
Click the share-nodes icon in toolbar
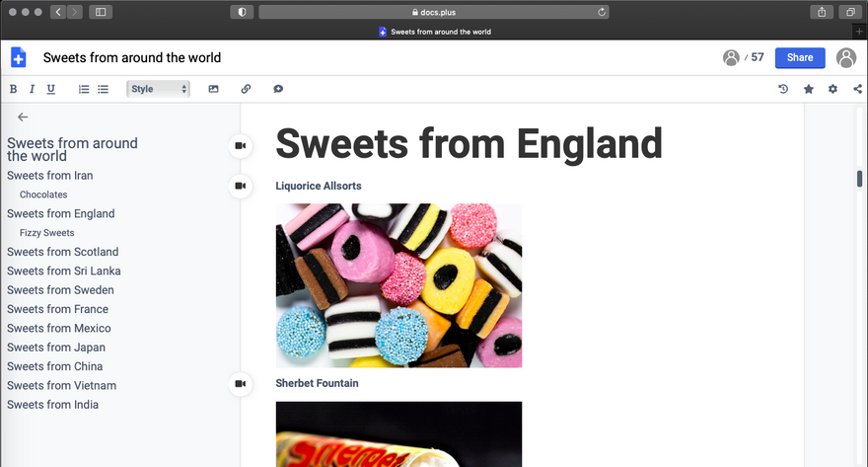coord(857,89)
